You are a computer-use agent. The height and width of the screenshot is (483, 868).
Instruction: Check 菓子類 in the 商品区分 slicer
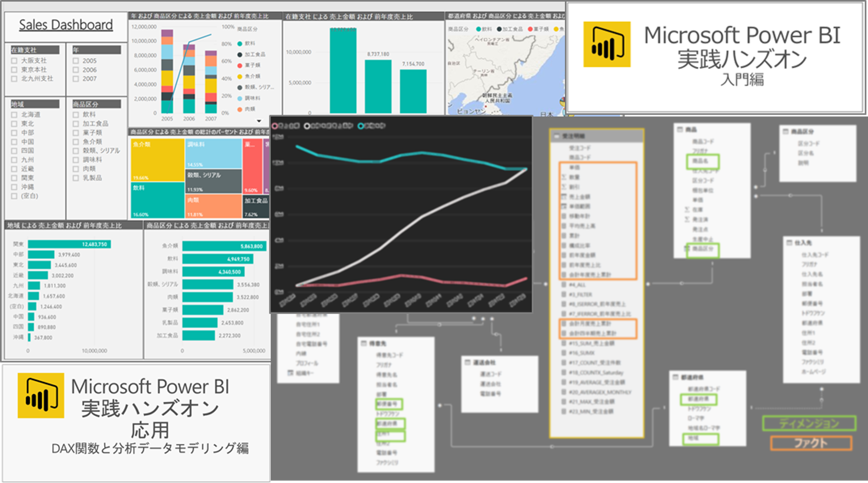click(76, 133)
